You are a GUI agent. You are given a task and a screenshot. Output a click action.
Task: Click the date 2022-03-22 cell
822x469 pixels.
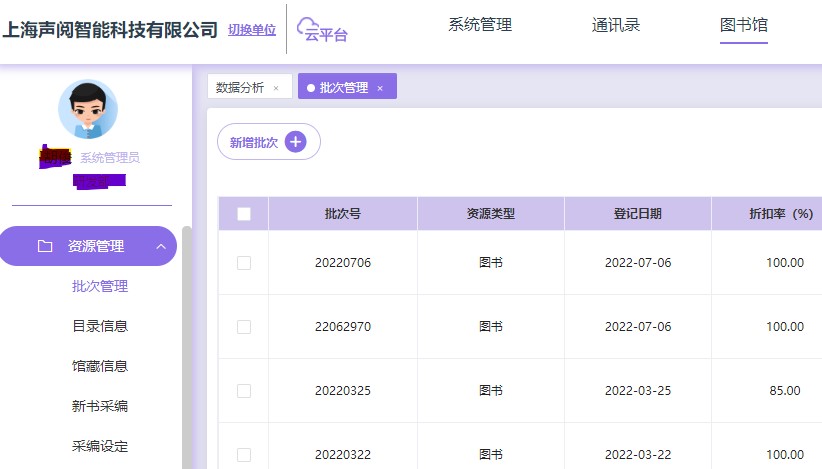click(x=638, y=454)
